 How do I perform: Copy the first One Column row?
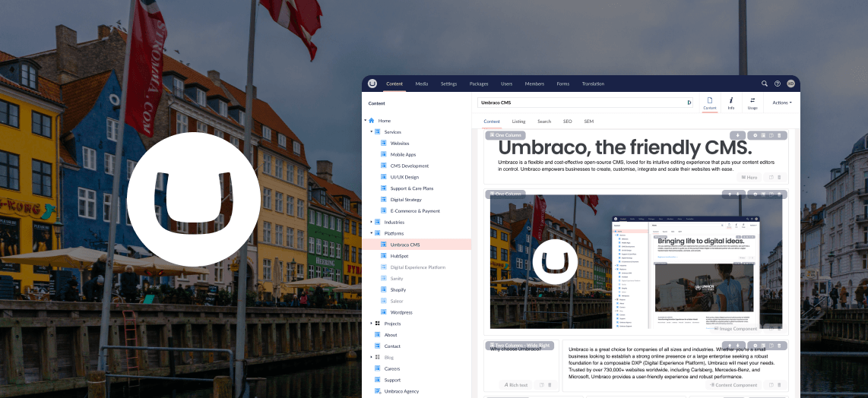click(771, 135)
